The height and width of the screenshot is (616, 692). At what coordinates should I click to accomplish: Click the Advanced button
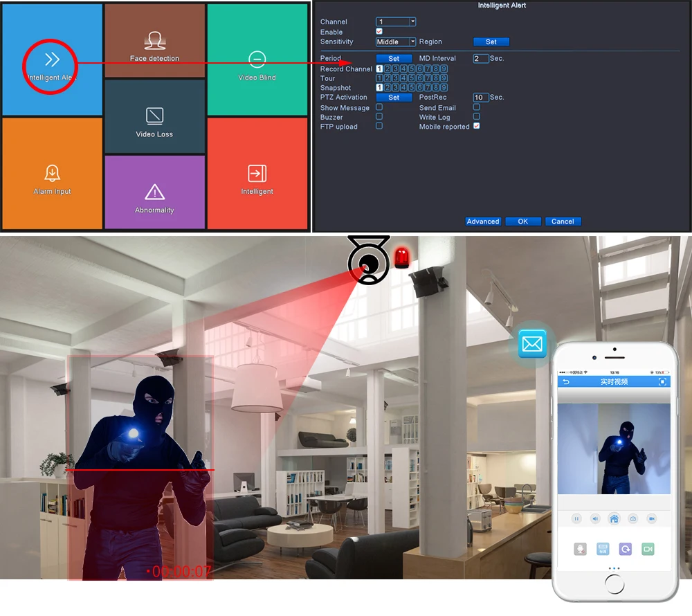tap(483, 221)
